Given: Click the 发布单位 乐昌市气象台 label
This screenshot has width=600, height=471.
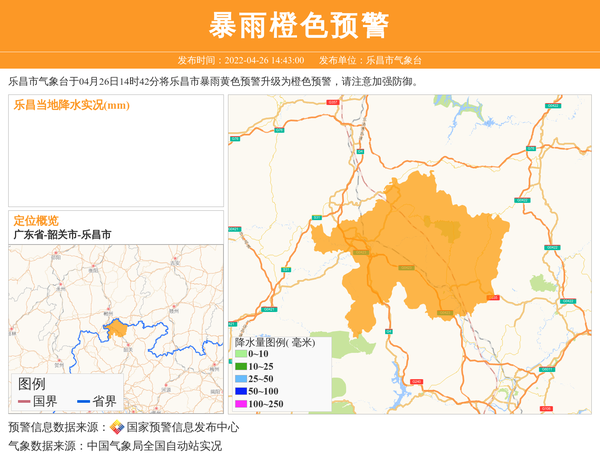Looking at the screenshot, I should coord(370,60).
